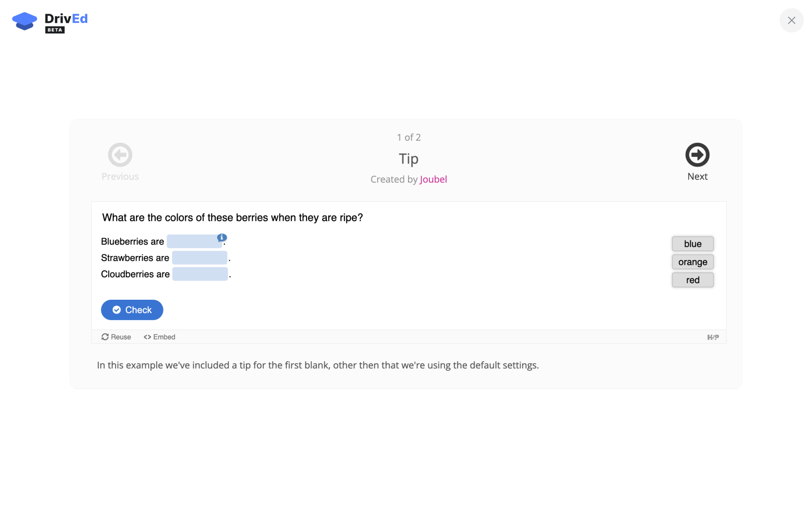Click the BETA badge under DrivEd
The image size is (812, 508).
point(55,30)
